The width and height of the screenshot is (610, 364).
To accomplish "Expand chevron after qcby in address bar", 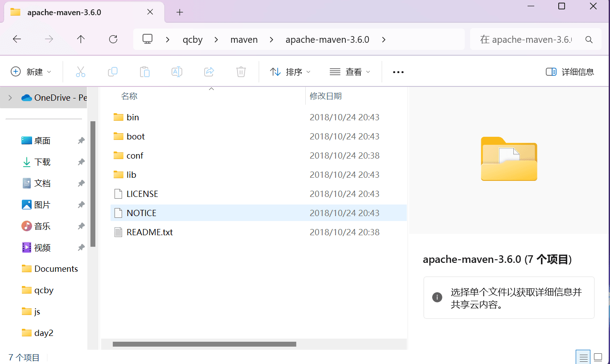I will (216, 40).
